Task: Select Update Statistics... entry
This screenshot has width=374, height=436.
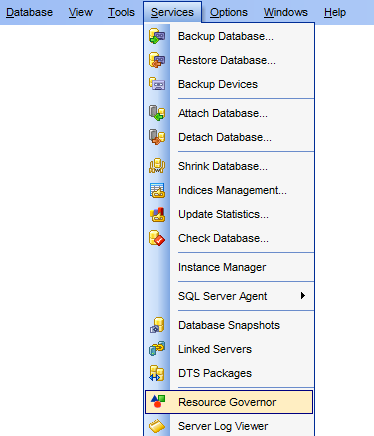Action: (229, 214)
